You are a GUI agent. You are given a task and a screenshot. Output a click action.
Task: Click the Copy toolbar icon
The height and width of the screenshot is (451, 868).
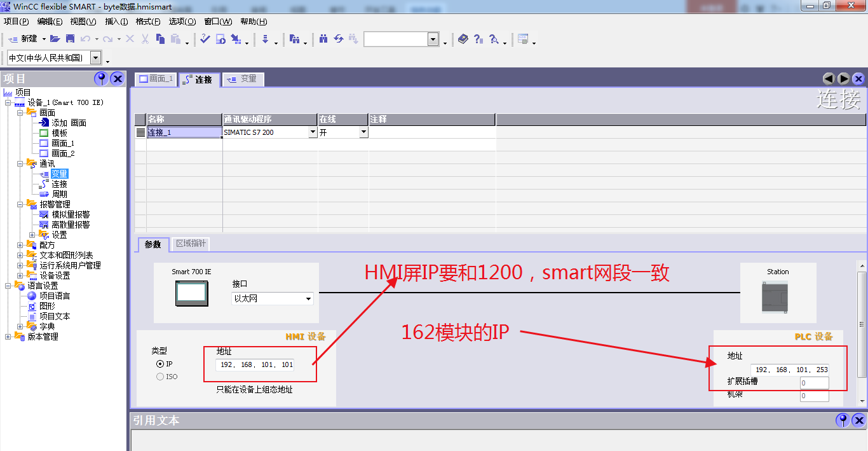point(160,39)
